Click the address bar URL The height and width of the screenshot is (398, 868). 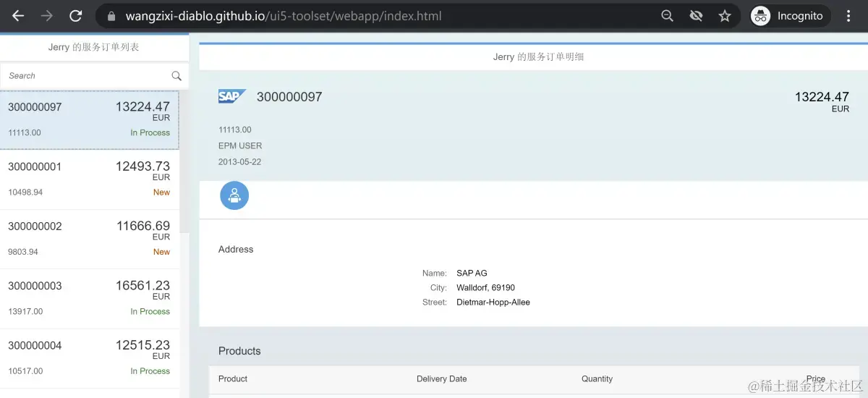[284, 16]
